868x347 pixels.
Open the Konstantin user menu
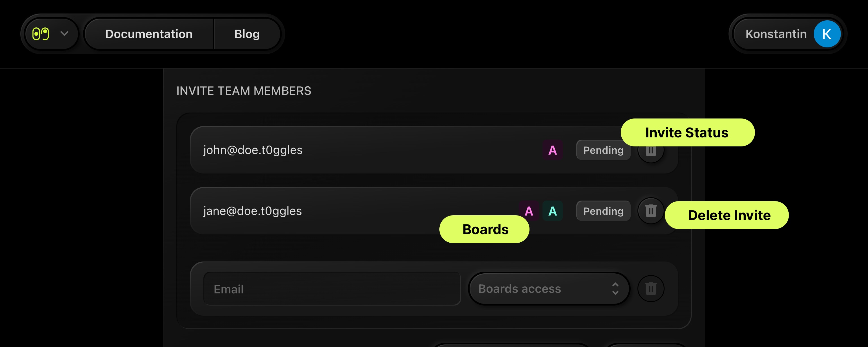776,34
